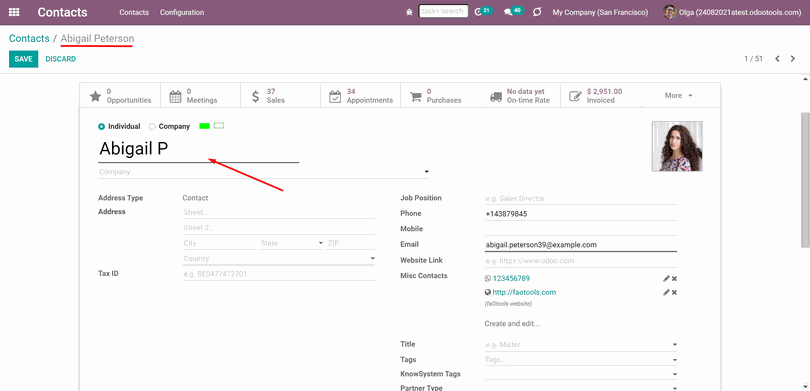The height and width of the screenshot is (391, 810).
Task: Open Opportunities star stat button
Action: point(120,96)
